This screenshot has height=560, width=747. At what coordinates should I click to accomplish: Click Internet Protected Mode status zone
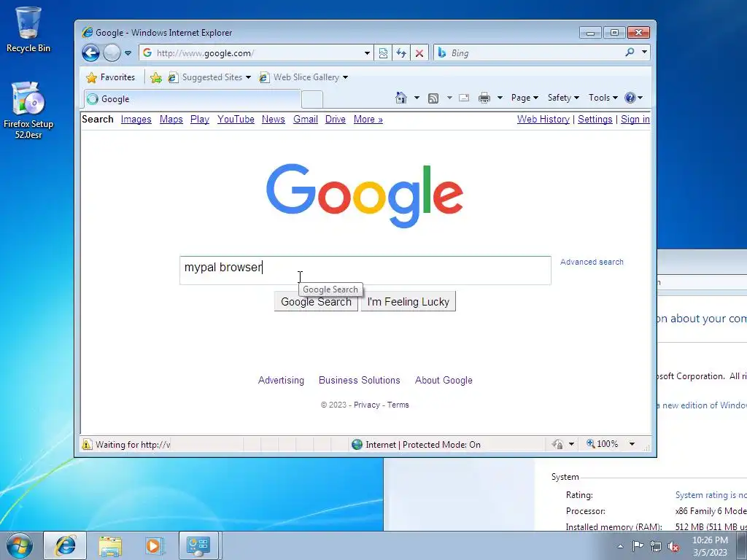pos(416,444)
